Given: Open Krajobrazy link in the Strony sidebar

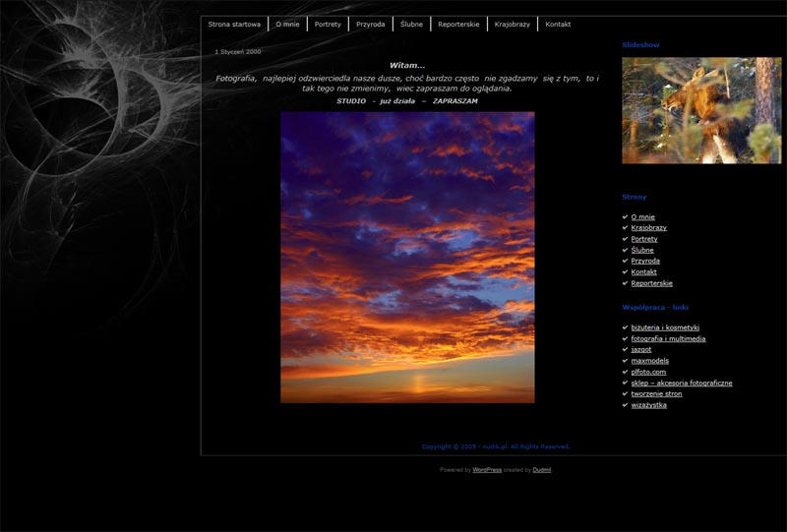Looking at the screenshot, I should 648,228.
